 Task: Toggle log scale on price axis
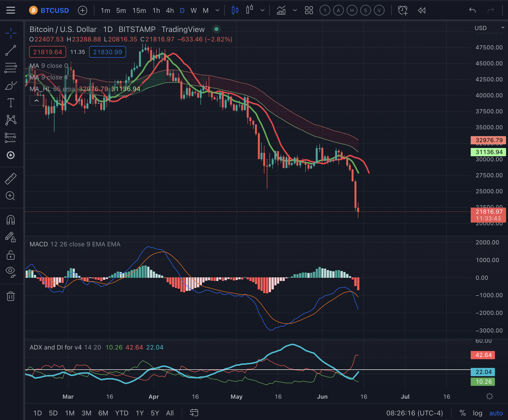pyautogui.click(x=477, y=413)
